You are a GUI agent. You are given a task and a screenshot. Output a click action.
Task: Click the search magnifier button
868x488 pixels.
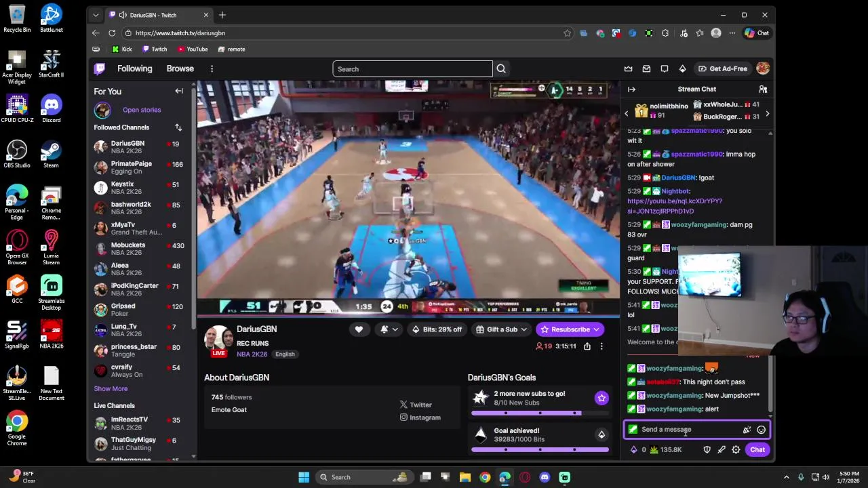501,68
